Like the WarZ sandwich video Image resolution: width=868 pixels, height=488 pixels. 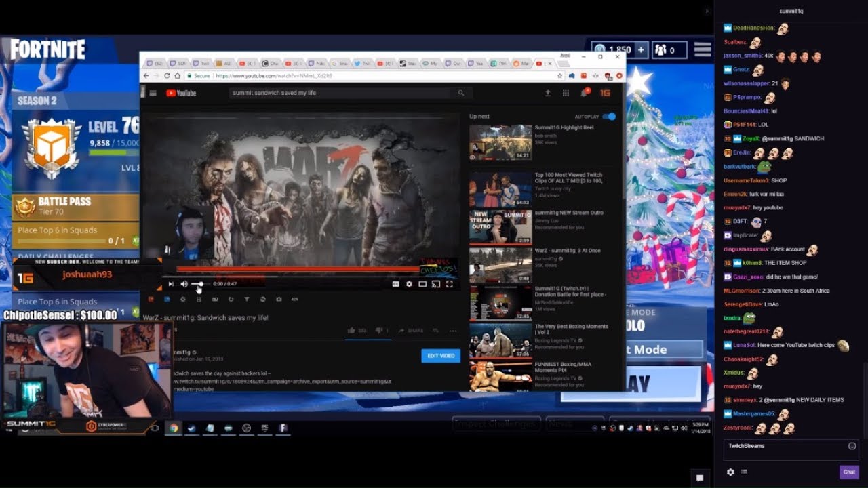pyautogui.click(x=357, y=331)
